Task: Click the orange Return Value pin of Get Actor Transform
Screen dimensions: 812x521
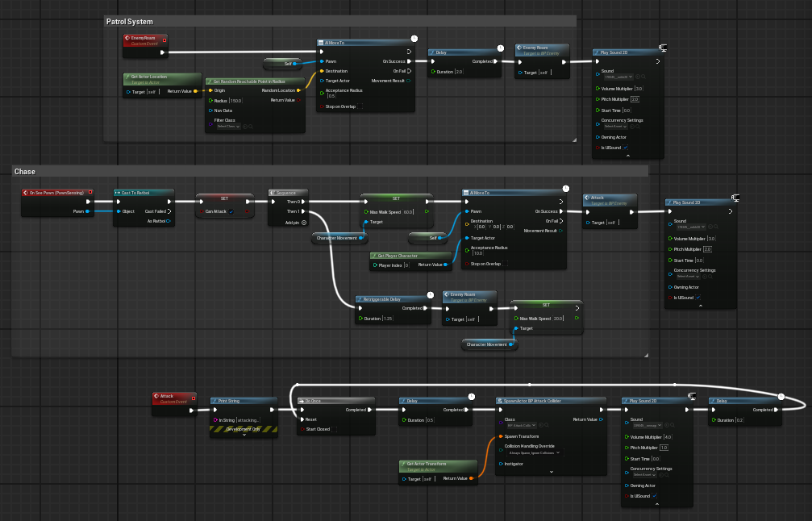Action: click(x=471, y=478)
